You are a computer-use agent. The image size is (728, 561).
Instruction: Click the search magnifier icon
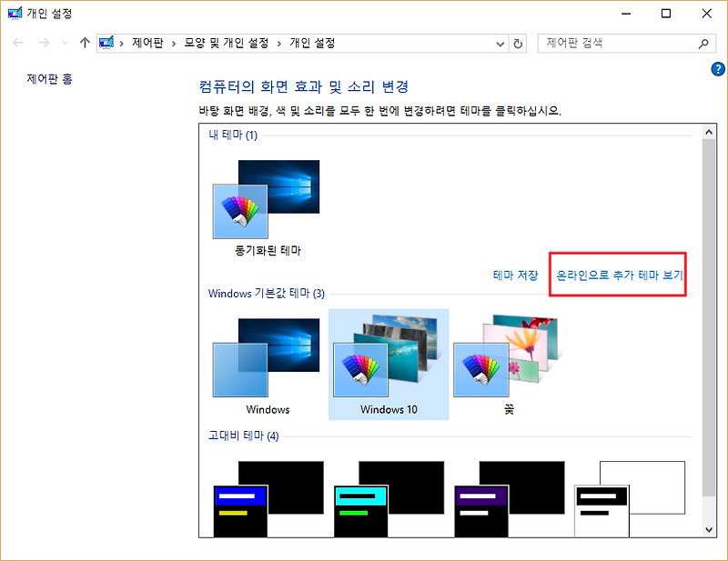(x=703, y=44)
